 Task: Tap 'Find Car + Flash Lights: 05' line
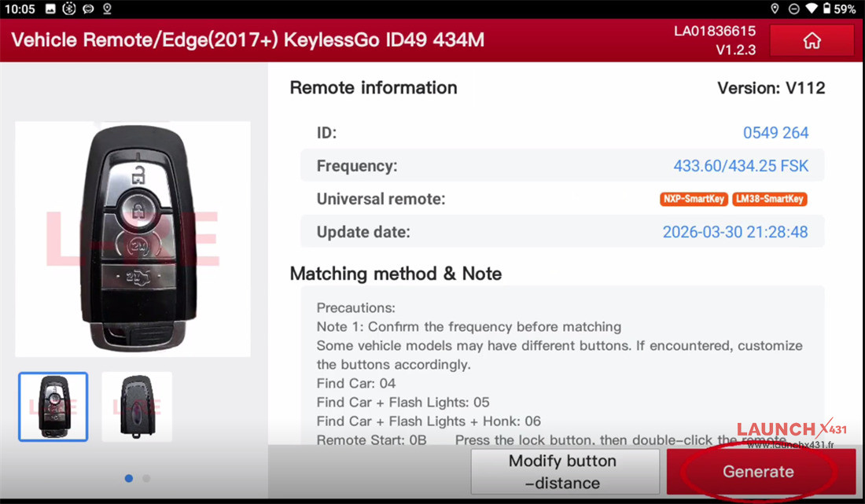pyautogui.click(x=403, y=402)
